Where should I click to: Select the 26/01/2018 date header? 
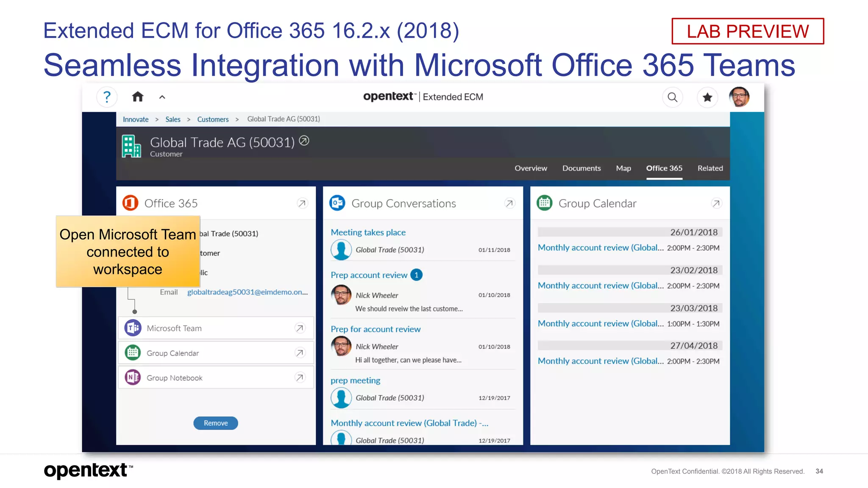630,232
